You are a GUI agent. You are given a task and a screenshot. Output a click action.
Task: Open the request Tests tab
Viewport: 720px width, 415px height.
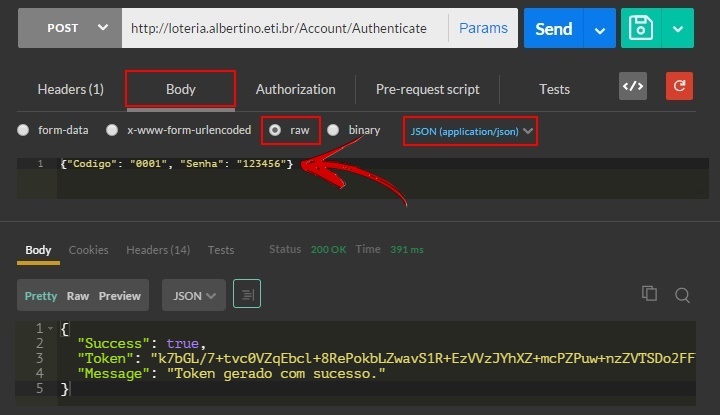pyautogui.click(x=554, y=89)
